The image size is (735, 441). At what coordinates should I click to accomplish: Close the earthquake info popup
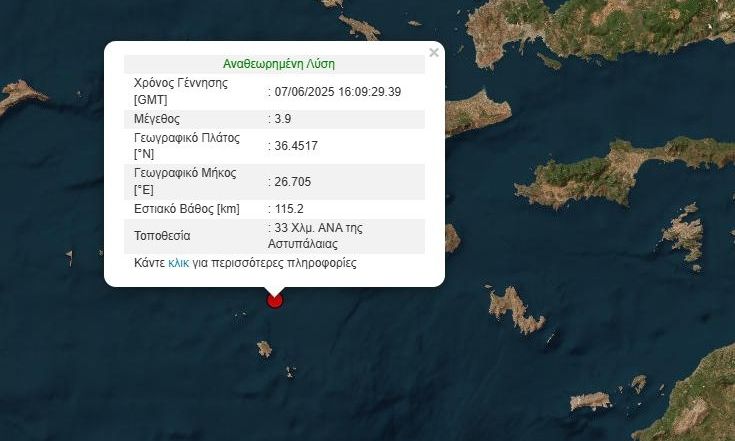[x=433, y=53]
